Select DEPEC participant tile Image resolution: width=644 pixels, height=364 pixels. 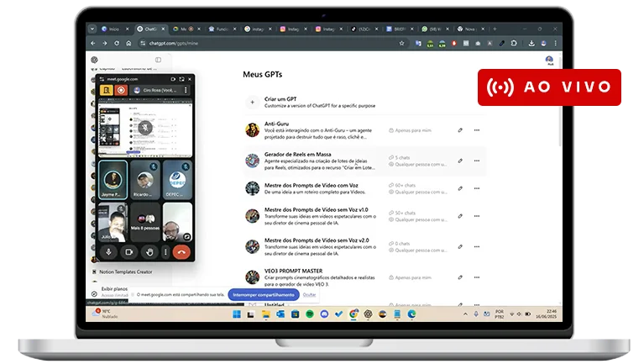pyautogui.click(x=177, y=180)
